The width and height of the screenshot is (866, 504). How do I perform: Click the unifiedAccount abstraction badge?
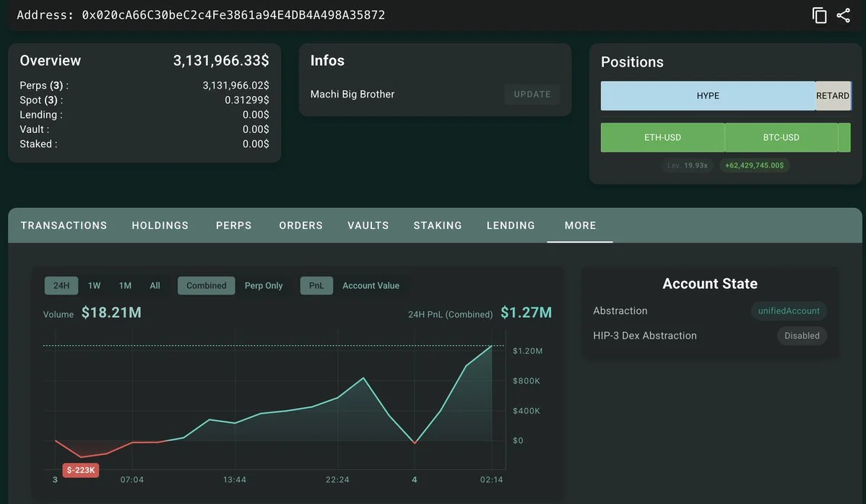[x=789, y=310]
